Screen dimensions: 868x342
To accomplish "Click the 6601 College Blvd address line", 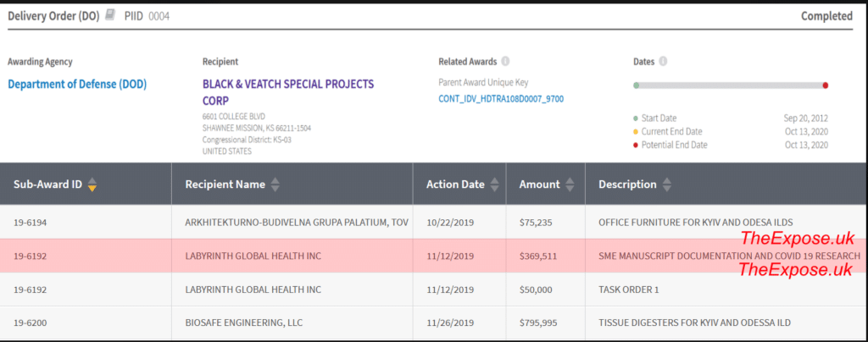I will [234, 117].
